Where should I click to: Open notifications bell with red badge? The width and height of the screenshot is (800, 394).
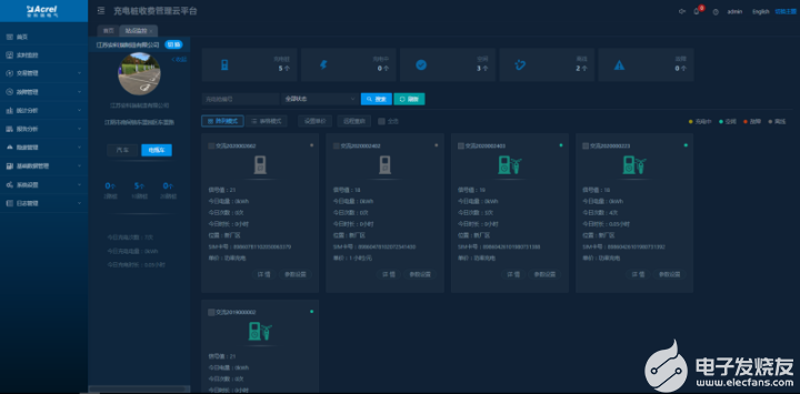696,11
